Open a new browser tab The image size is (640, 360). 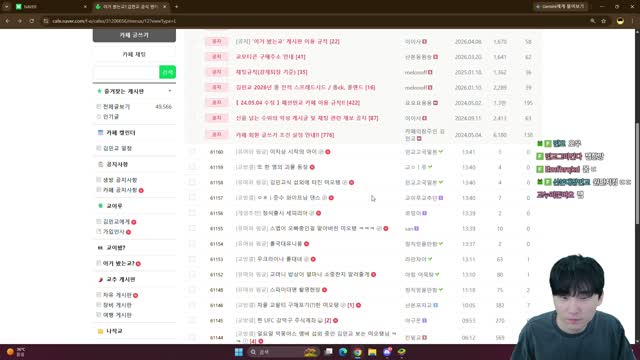(x=176, y=7)
